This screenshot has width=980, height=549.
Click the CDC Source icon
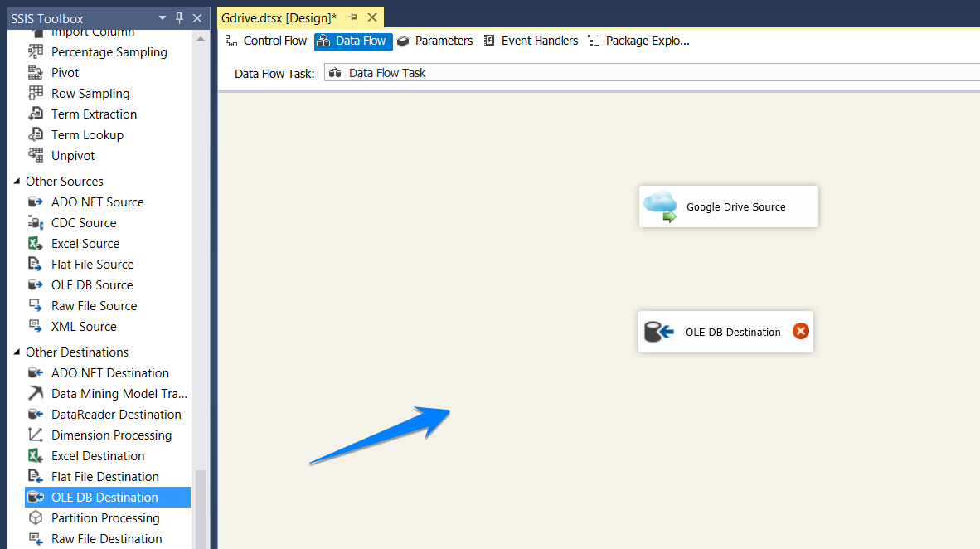(x=36, y=222)
